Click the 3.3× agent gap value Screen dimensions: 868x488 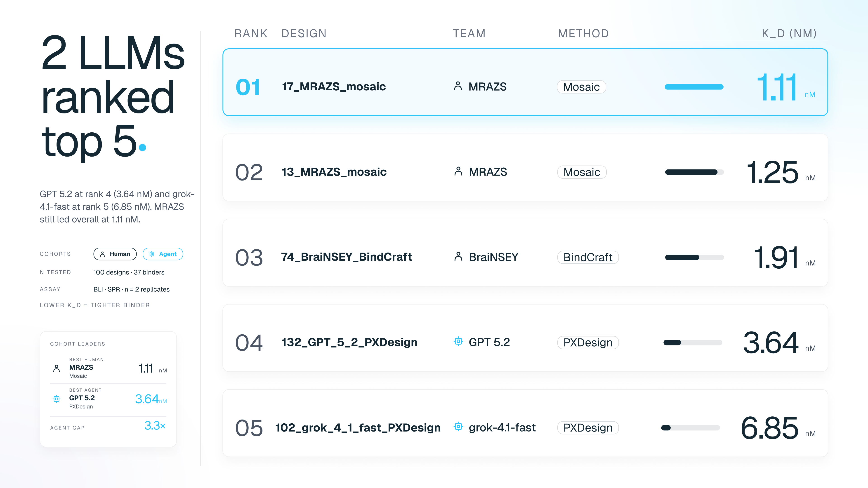[x=155, y=426]
